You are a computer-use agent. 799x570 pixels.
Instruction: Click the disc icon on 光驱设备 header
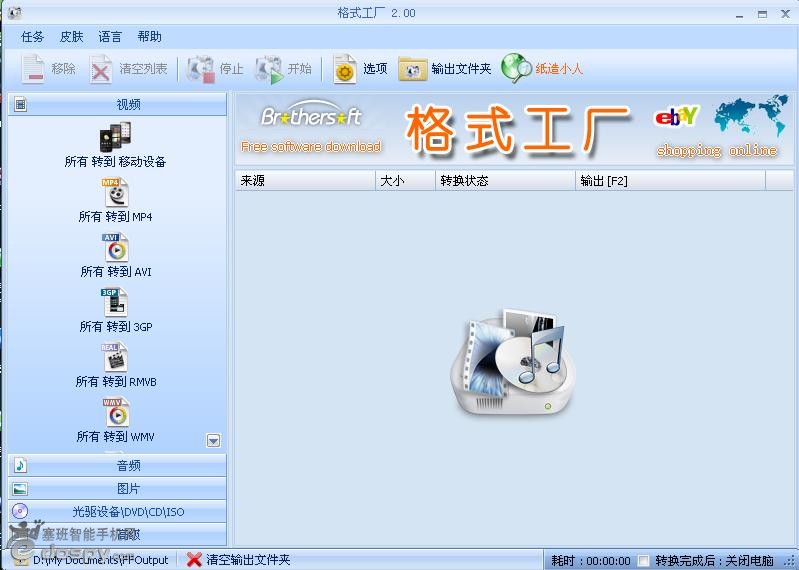20,511
